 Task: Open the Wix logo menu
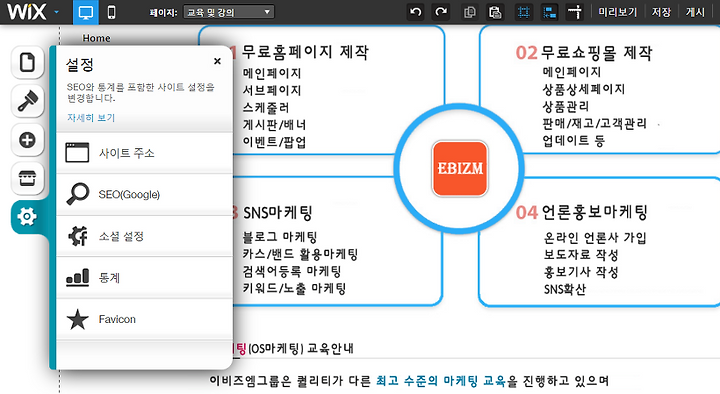pos(32,11)
